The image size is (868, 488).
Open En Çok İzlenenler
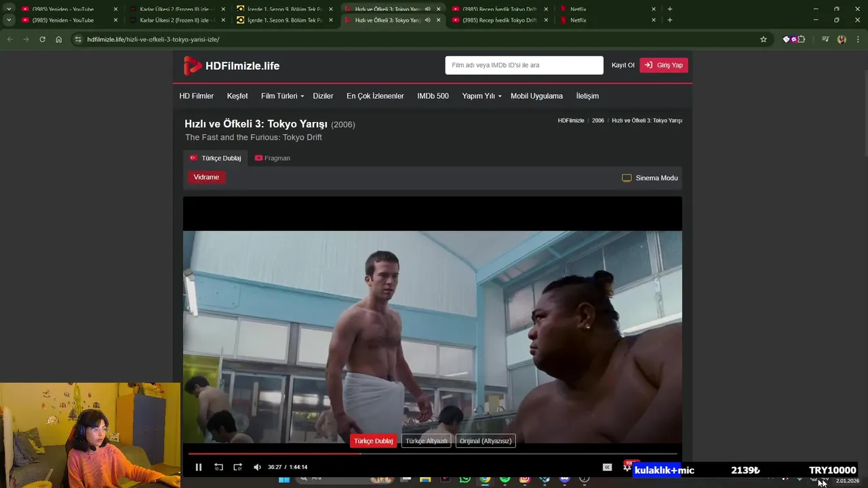point(375,96)
